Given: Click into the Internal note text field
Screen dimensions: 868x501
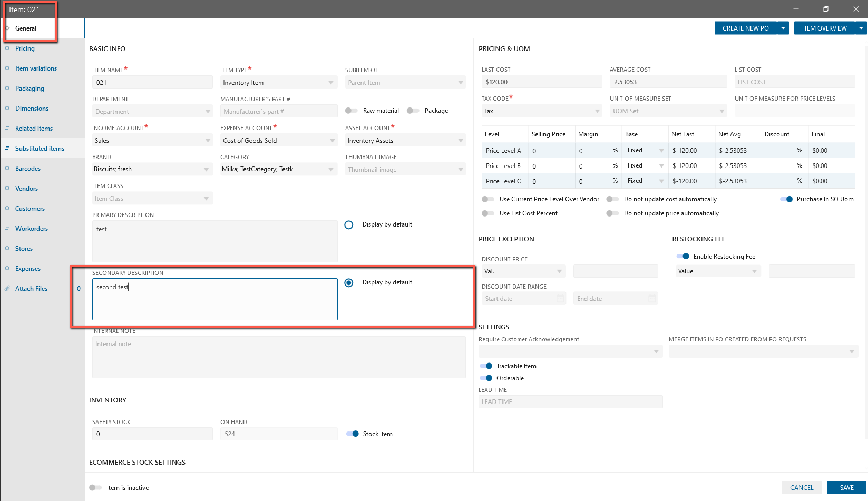Looking at the screenshot, I should pyautogui.click(x=278, y=357).
